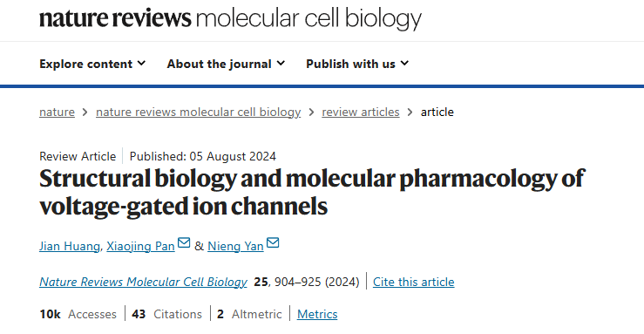Expand the Explore content chevron
This screenshot has width=644, height=334.
(141, 64)
